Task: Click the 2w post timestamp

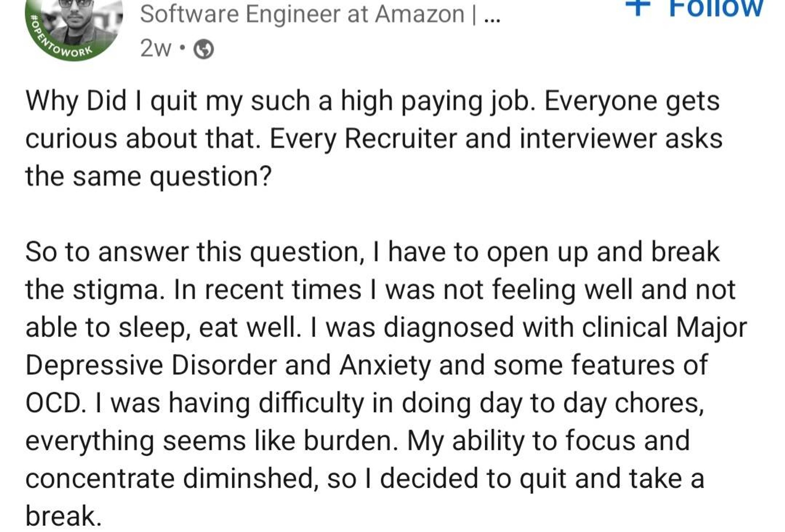Action: click(x=156, y=49)
